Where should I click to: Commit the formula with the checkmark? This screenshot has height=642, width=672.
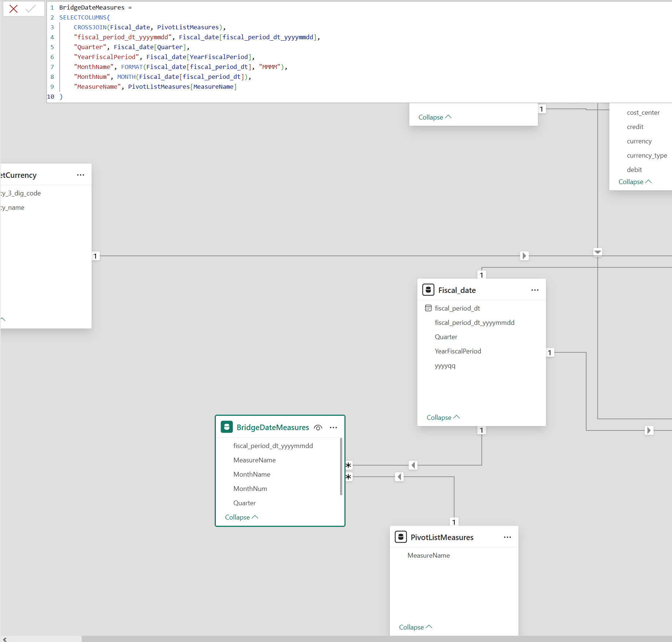point(31,9)
